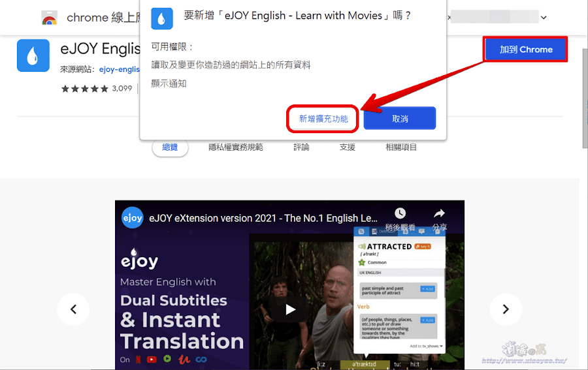The height and width of the screenshot is (370, 588).
Task: Show previous screenshot with left arrow
Action: pyautogui.click(x=73, y=309)
